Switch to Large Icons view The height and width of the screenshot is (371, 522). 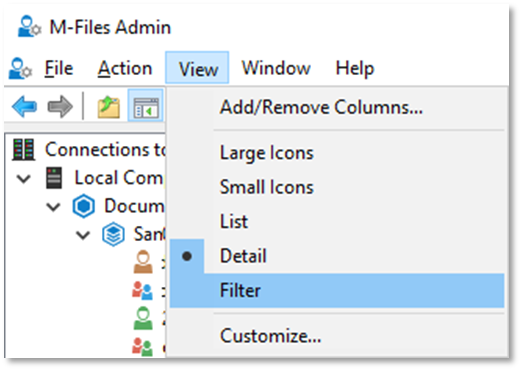(x=267, y=153)
